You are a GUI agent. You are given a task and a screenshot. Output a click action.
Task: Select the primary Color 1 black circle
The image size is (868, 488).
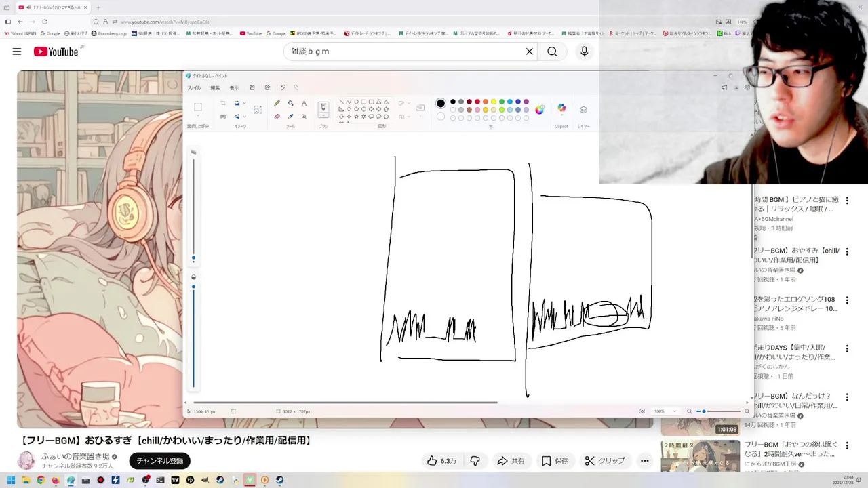441,103
